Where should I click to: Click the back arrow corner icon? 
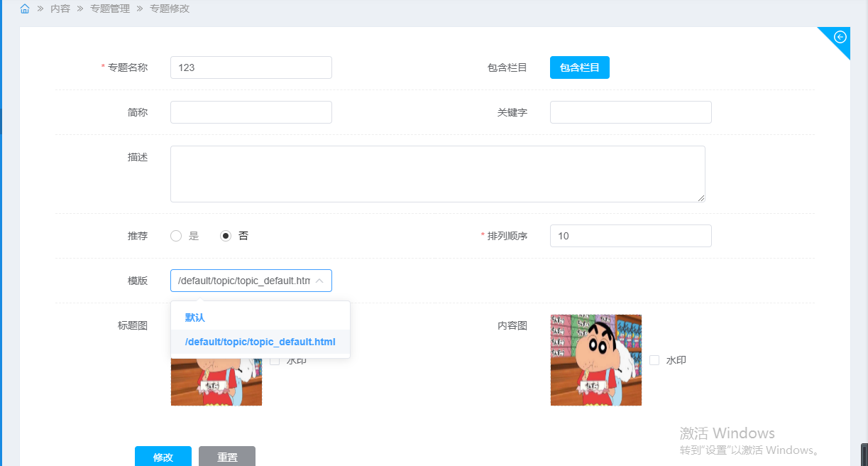click(840, 37)
